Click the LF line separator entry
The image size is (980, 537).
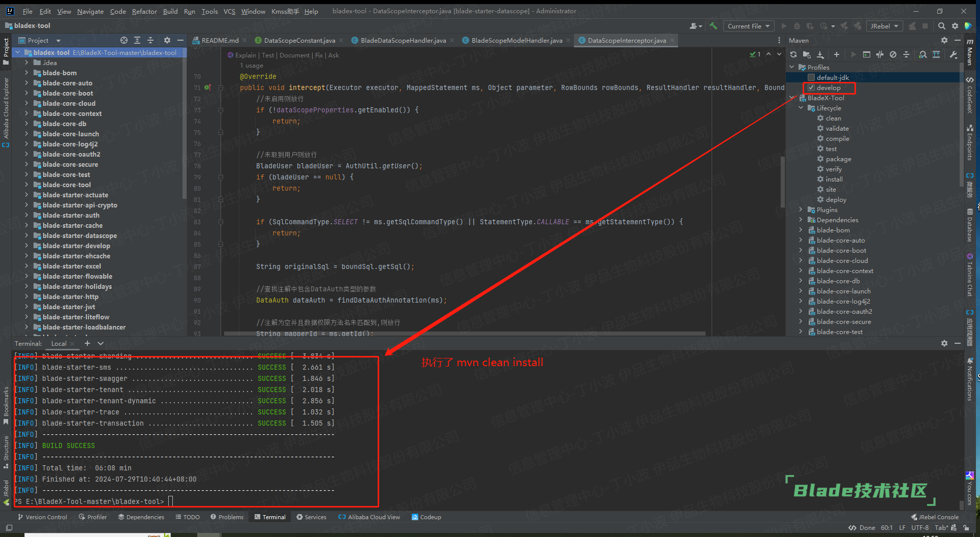click(902, 528)
